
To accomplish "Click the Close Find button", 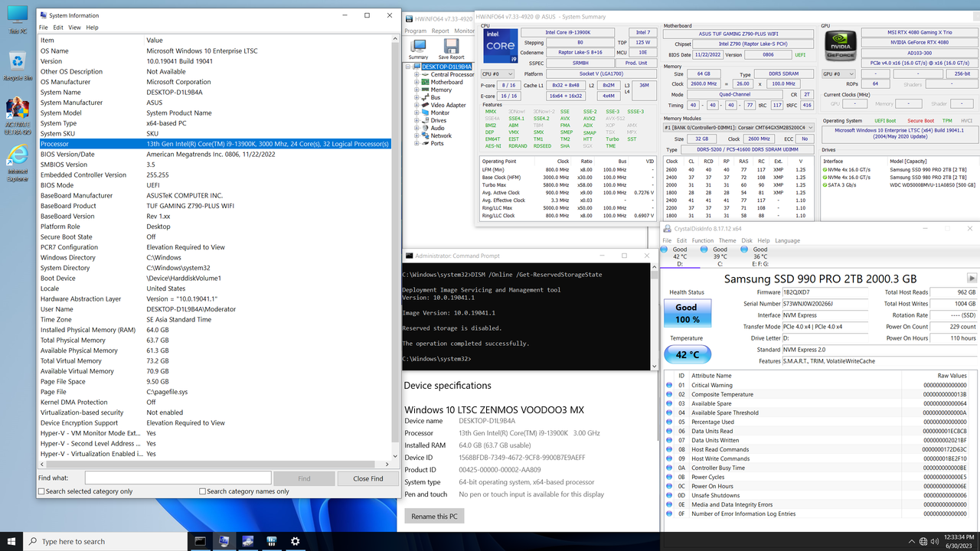I will pos(368,478).
